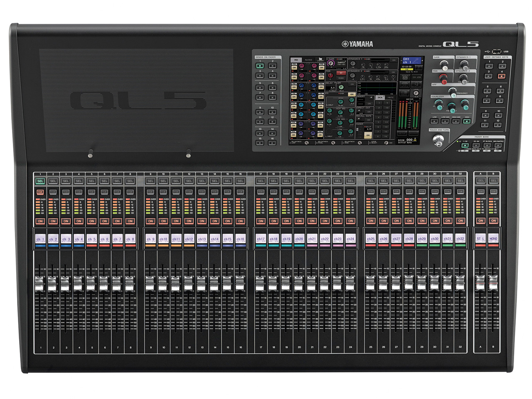Tap the MUTE tab on touchscreen
The image size is (532, 399).
pyautogui.click(x=391, y=97)
